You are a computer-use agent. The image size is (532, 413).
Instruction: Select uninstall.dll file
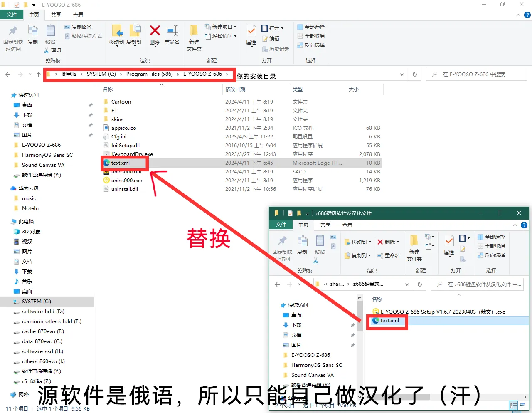(x=124, y=189)
